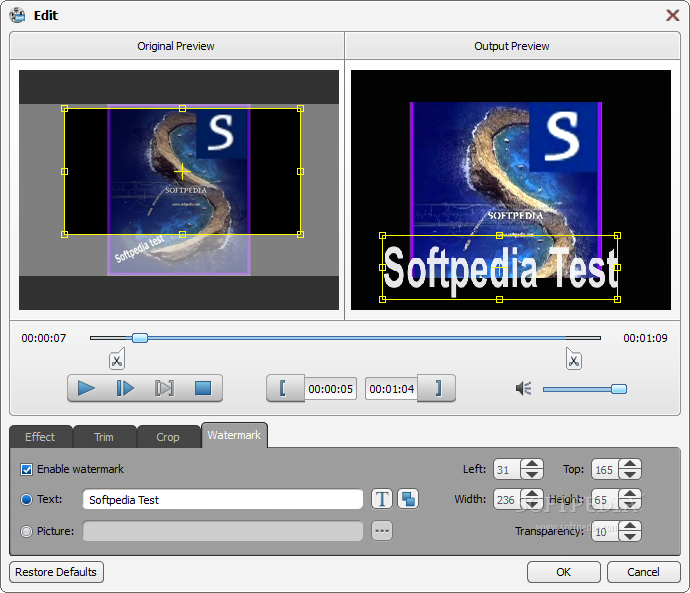The height and width of the screenshot is (593, 690).
Task: Click the watermark text input field
Action: (x=223, y=500)
